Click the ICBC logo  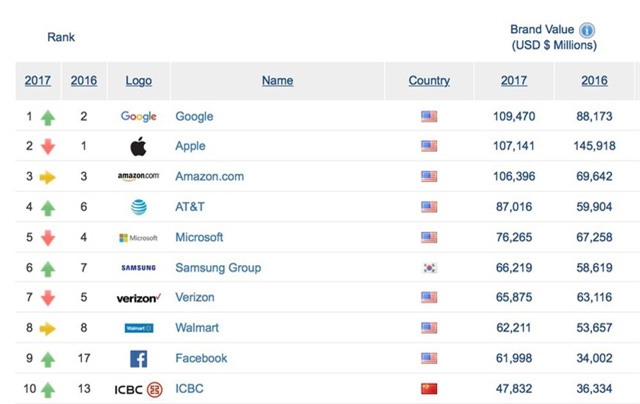click(138, 389)
